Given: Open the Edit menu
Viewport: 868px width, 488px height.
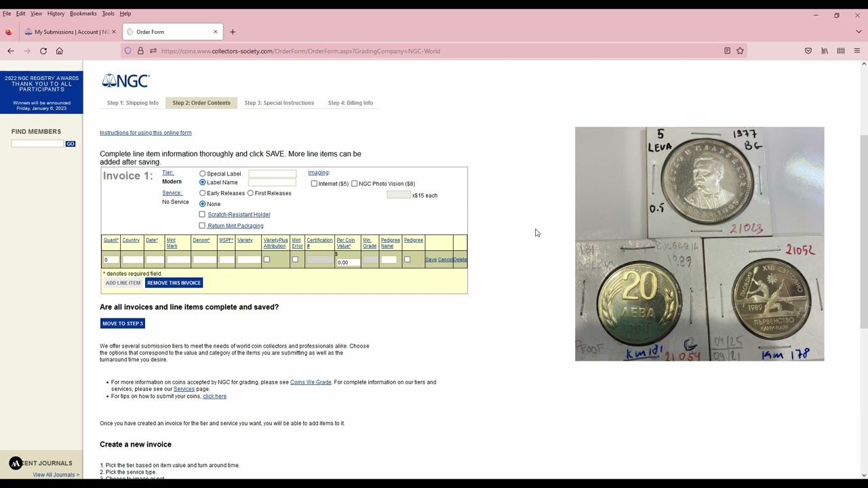Looking at the screenshot, I should (x=21, y=14).
